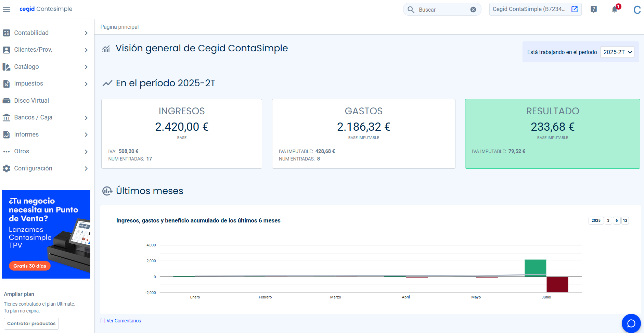
Task: Click the "NUM ENTRADAS: 17" text
Action: [130, 159]
